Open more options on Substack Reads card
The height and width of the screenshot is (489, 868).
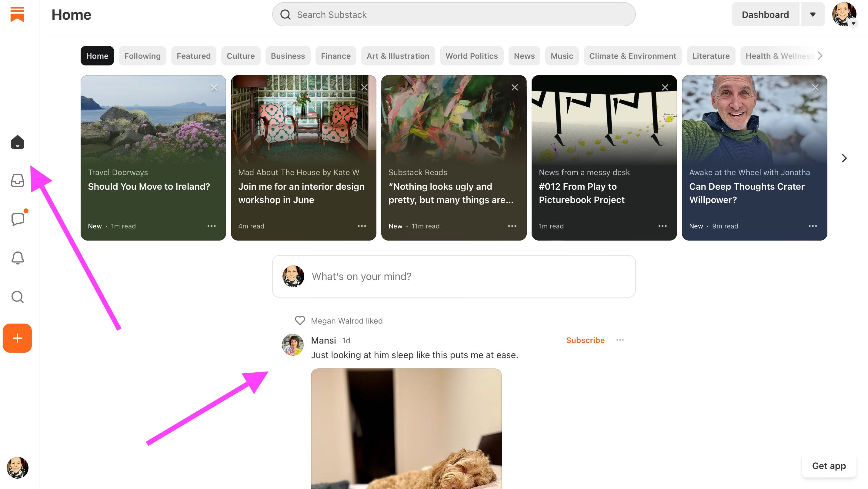coord(512,226)
